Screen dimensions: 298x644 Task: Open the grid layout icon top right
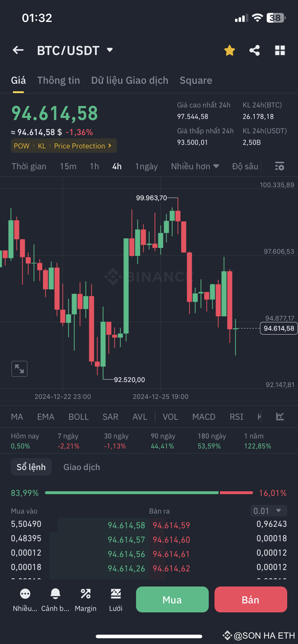pos(280,50)
